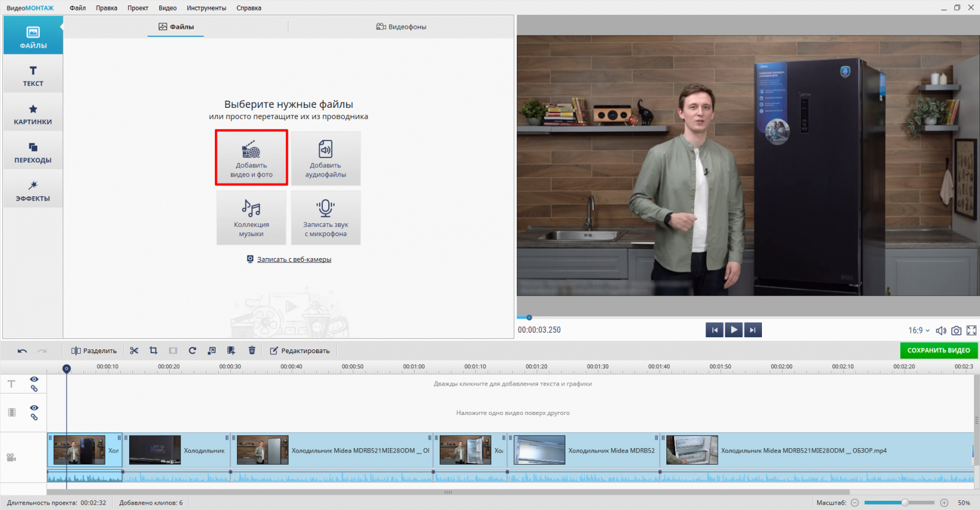Toggle overlay video track visibility eye
This screenshot has height=510, width=980.
(34, 408)
